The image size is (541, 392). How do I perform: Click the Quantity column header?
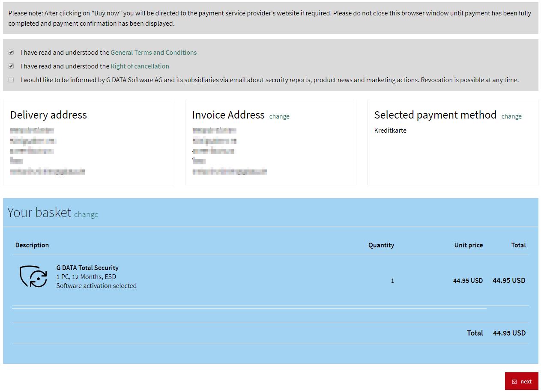coord(381,245)
